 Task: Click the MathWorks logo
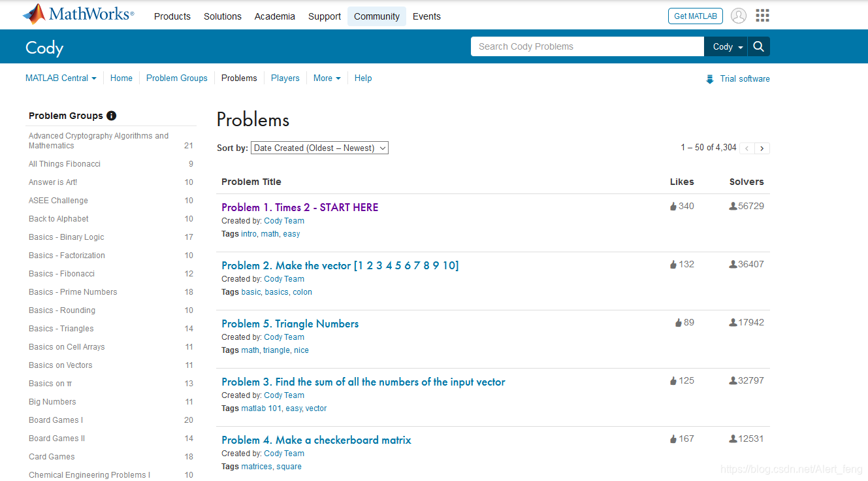[78, 14]
